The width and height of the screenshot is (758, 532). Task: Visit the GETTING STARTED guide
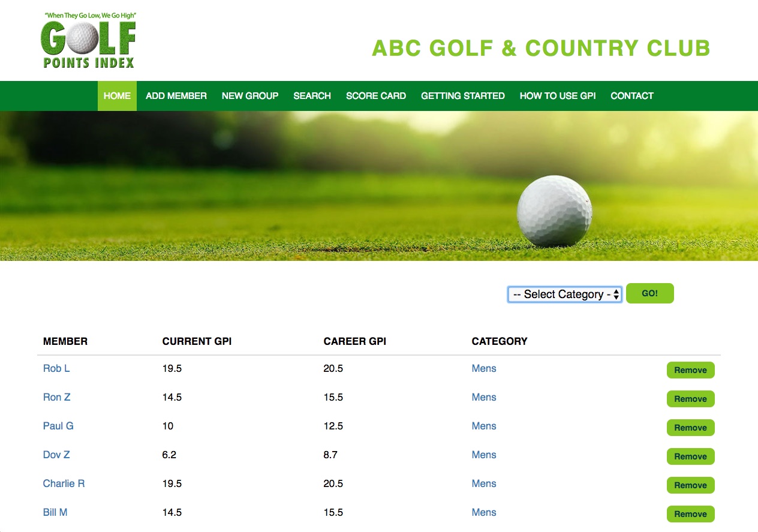(x=462, y=95)
